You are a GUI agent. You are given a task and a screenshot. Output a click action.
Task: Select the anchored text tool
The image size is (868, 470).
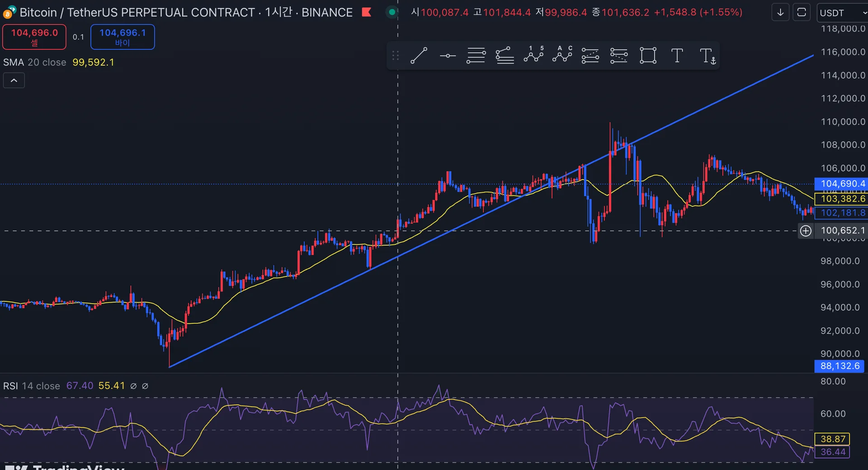click(708, 56)
